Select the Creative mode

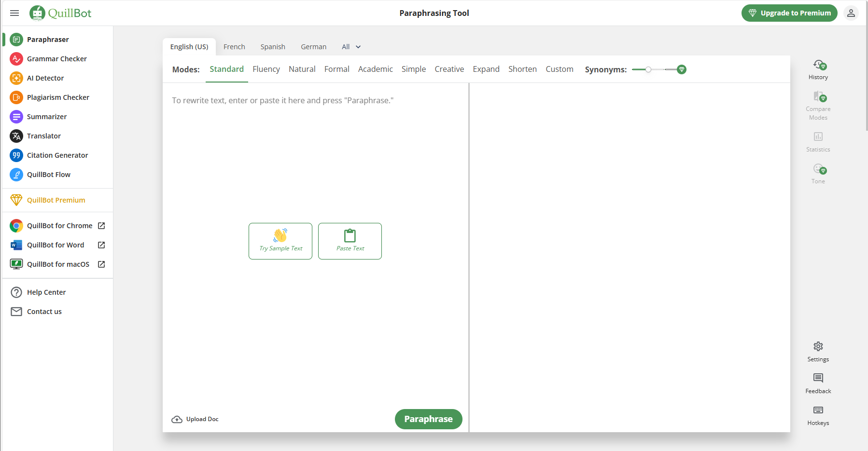click(449, 69)
